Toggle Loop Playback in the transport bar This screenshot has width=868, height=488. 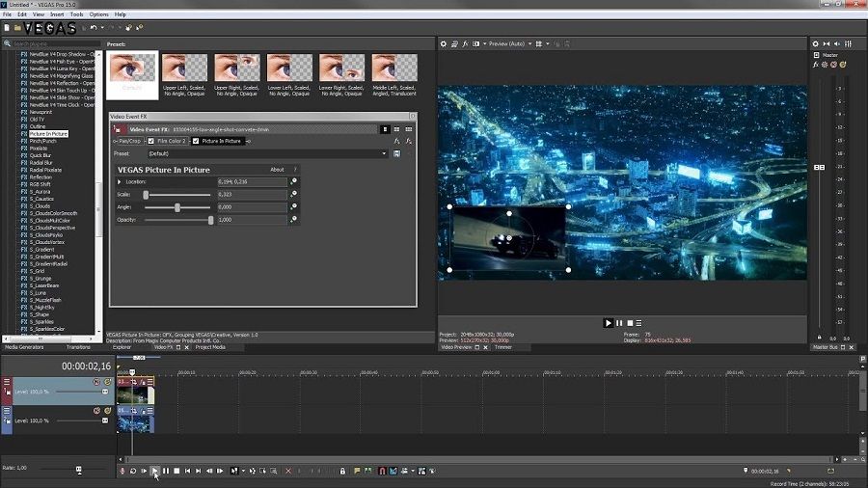pos(133,471)
